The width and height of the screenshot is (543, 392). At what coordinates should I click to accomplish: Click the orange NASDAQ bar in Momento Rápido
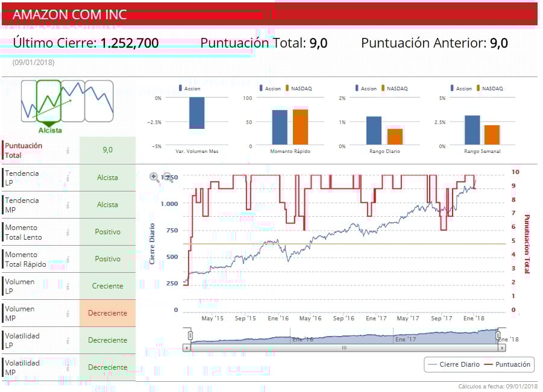point(300,127)
